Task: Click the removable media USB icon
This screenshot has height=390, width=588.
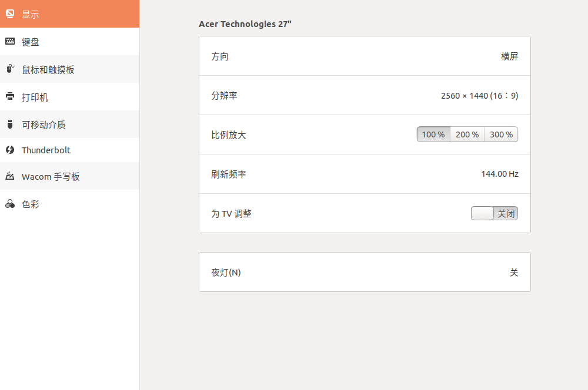Action: (x=10, y=124)
